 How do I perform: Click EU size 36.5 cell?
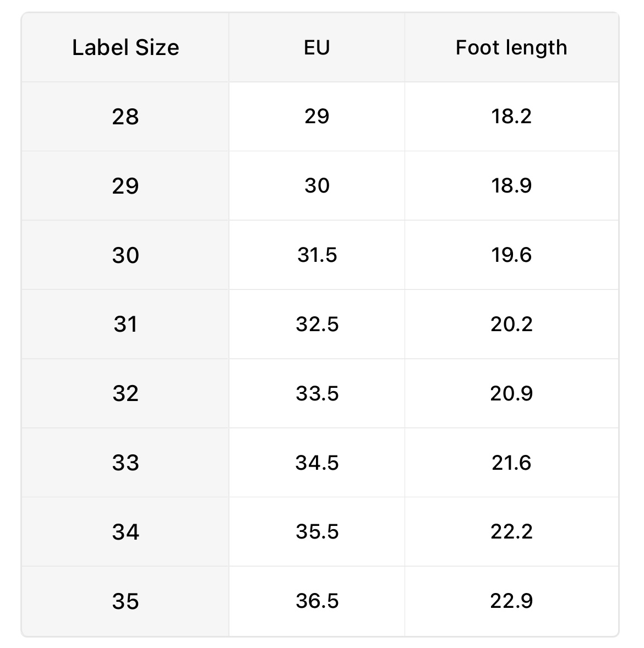tap(316, 601)
